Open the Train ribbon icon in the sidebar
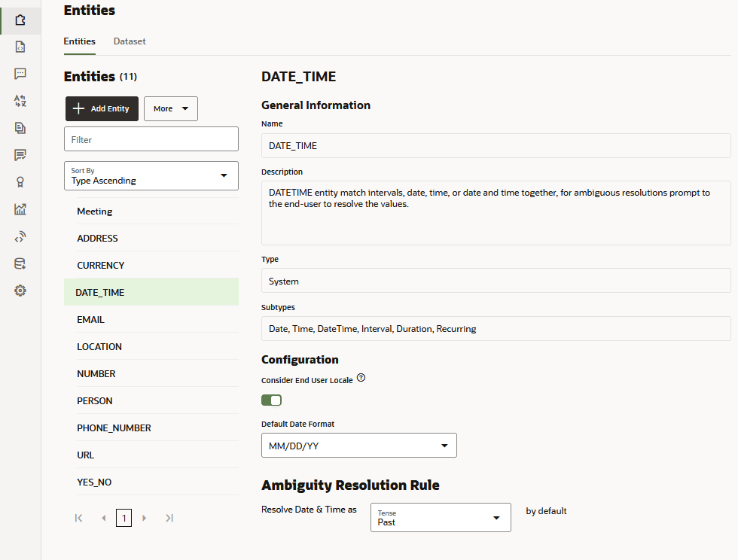This screenshot has height=560, width=738. pos(20,181)
